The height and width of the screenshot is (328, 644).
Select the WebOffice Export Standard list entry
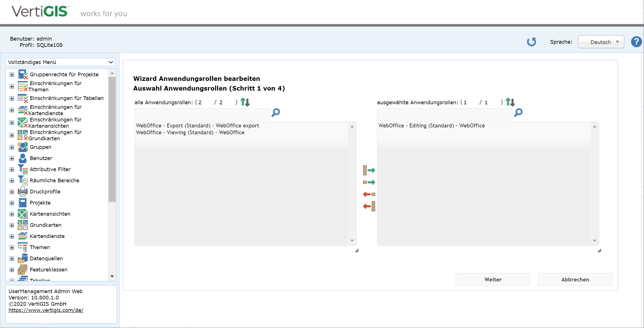click(x=197, y=125)
